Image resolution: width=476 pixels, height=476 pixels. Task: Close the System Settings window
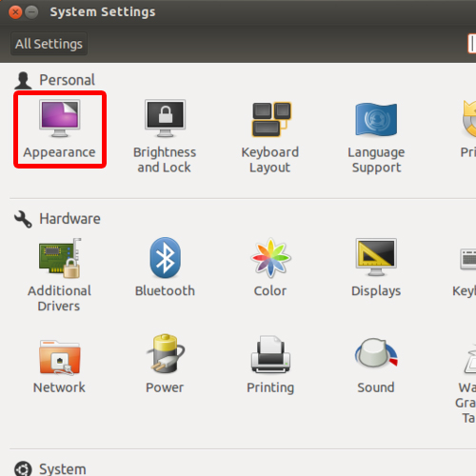coord(15,12)
